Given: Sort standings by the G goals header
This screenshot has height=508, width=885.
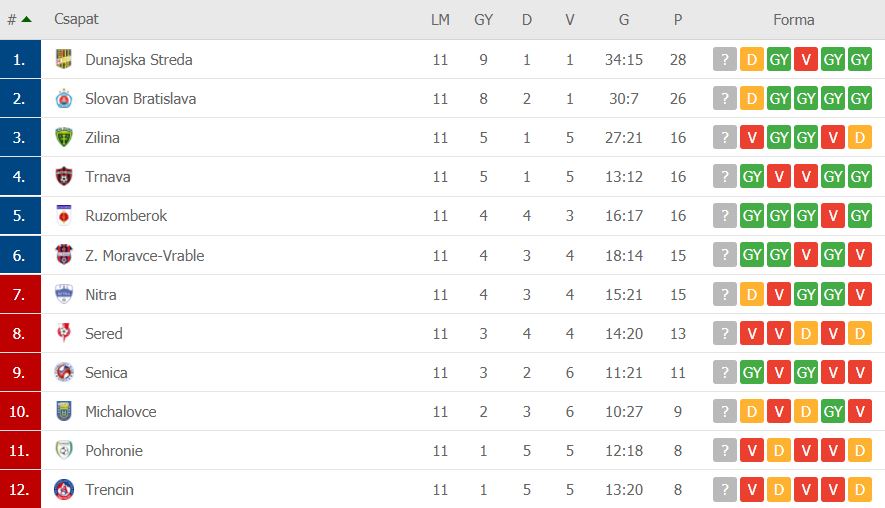Looking at the screenshot, I should [623, 20].
